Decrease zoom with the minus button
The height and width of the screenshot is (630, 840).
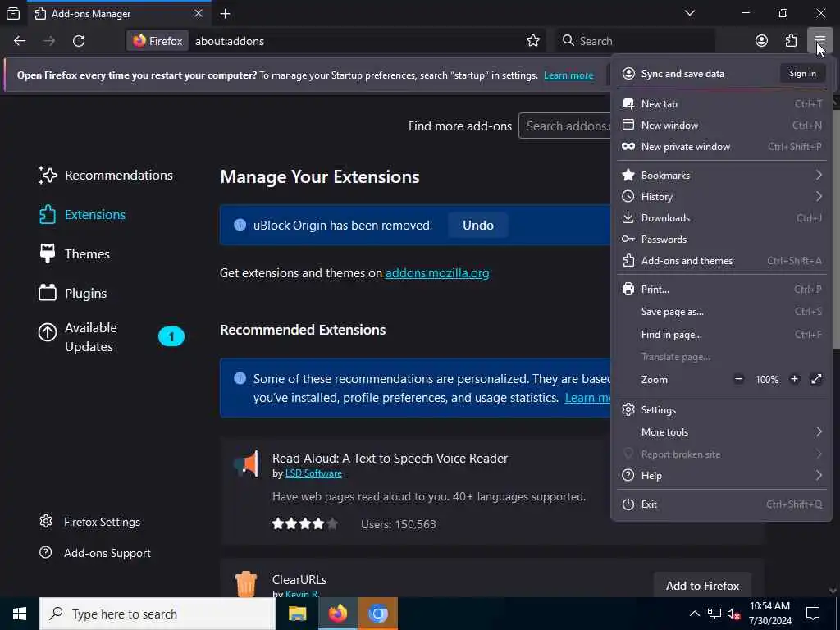click(x=738, y=379)
